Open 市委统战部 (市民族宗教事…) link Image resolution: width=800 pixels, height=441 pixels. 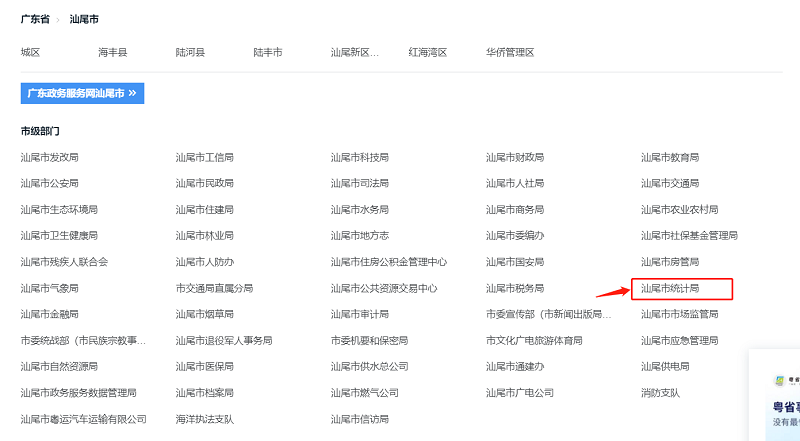click(83, 340)
